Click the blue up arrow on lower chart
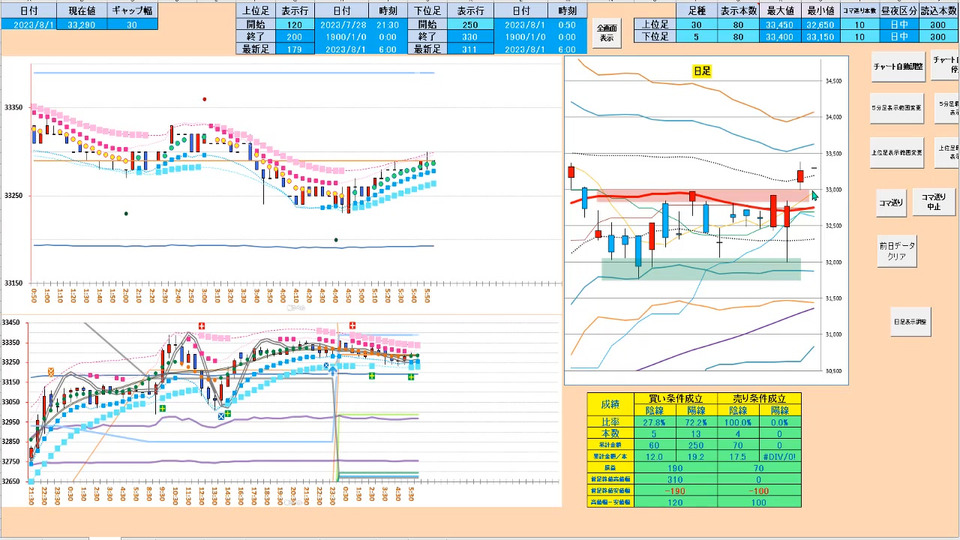This screenshot has height=540, width=960. point(332,370)
